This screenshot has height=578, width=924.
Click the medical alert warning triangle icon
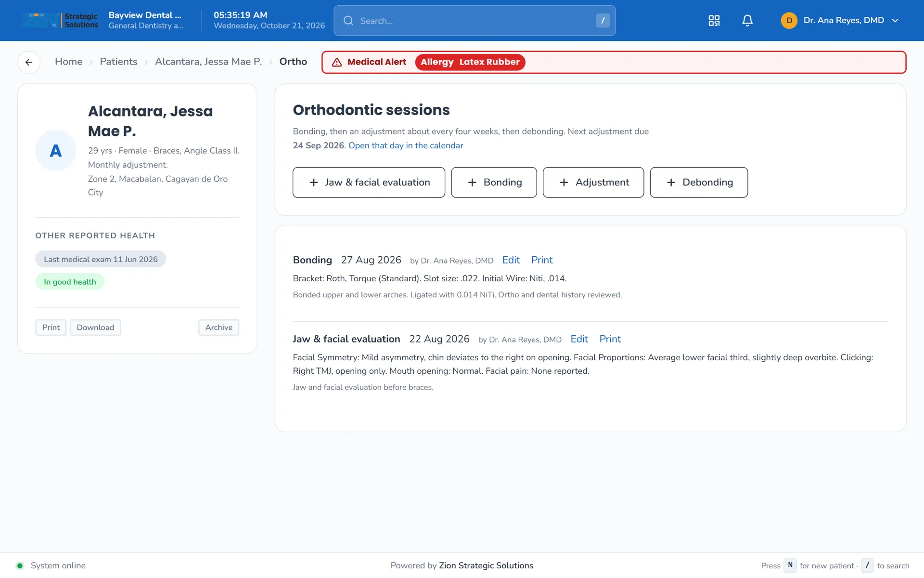pyautogui.click(x=337, y=62)
